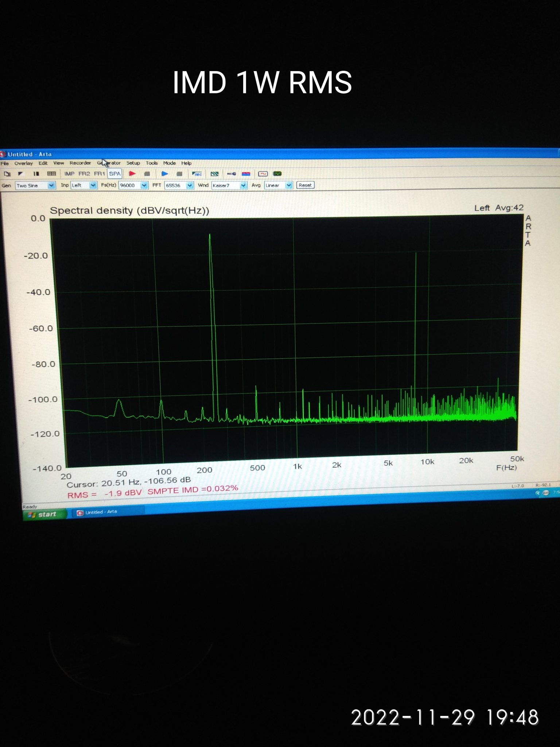Open the Help menu
The image size is (560, 747).
[x=186, y=163]
